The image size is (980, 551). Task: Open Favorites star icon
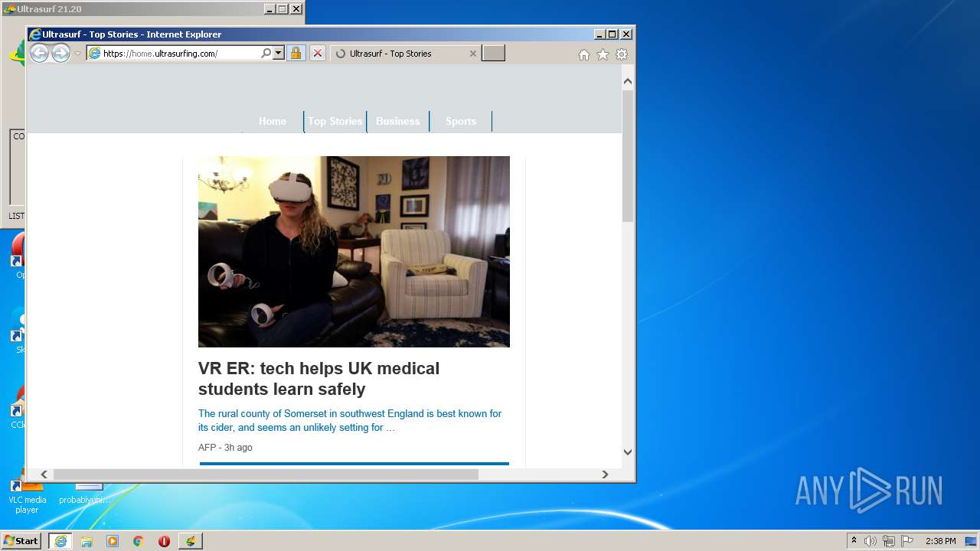tap(603, 54)
